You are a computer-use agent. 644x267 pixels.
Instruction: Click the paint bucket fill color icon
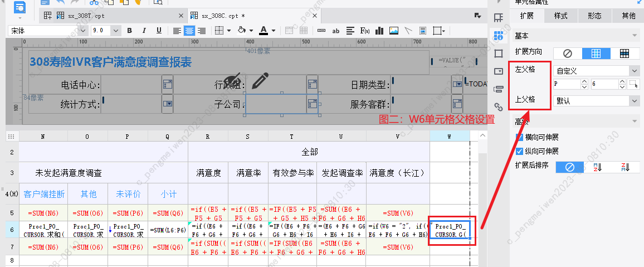pyautogui.click(x=242, y=31)
